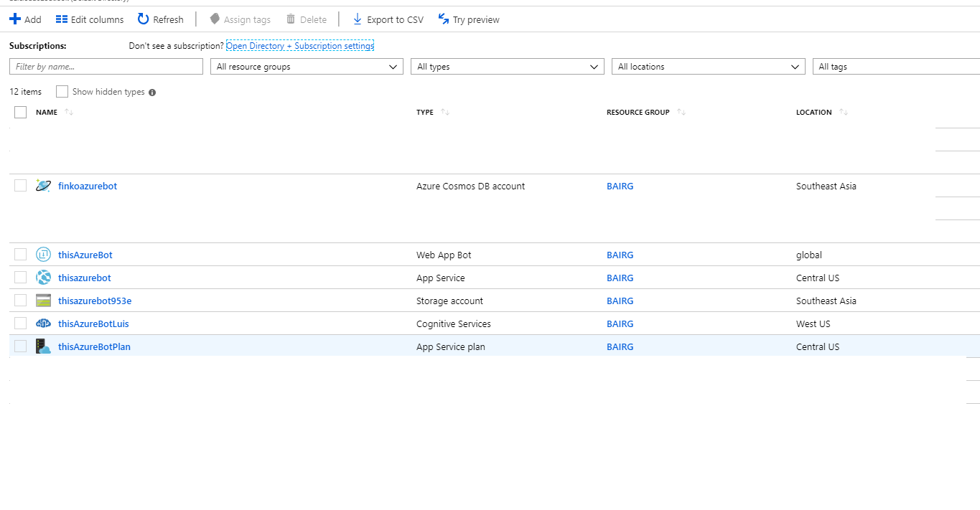Click BAIRG in the App Service row

tap(620, 278)
